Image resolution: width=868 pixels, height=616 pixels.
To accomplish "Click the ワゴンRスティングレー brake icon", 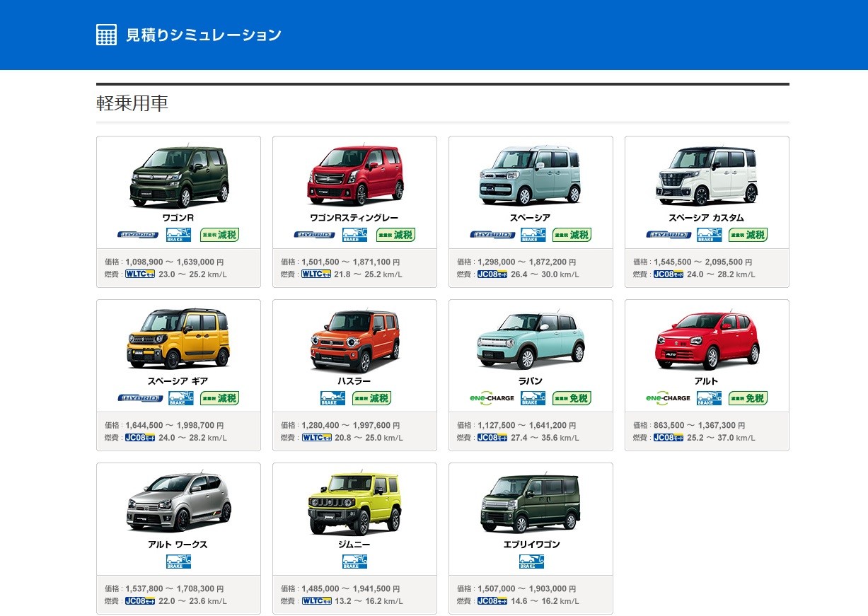I will [355, 235].
